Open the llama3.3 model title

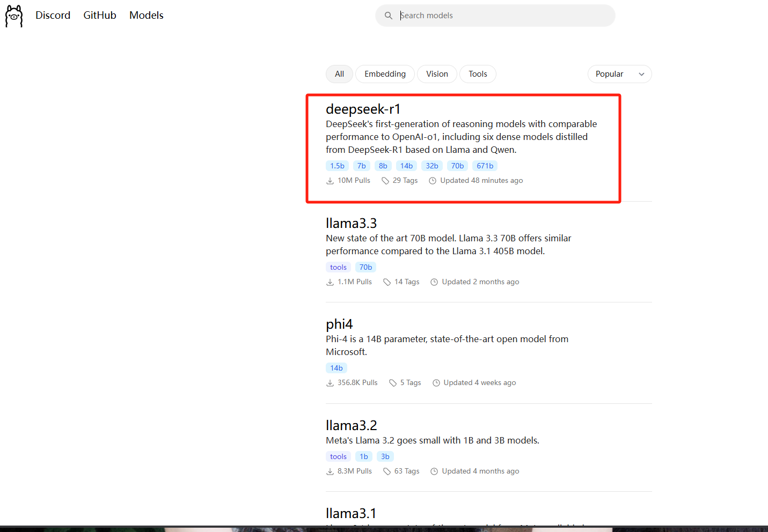[x=351, y=223]
